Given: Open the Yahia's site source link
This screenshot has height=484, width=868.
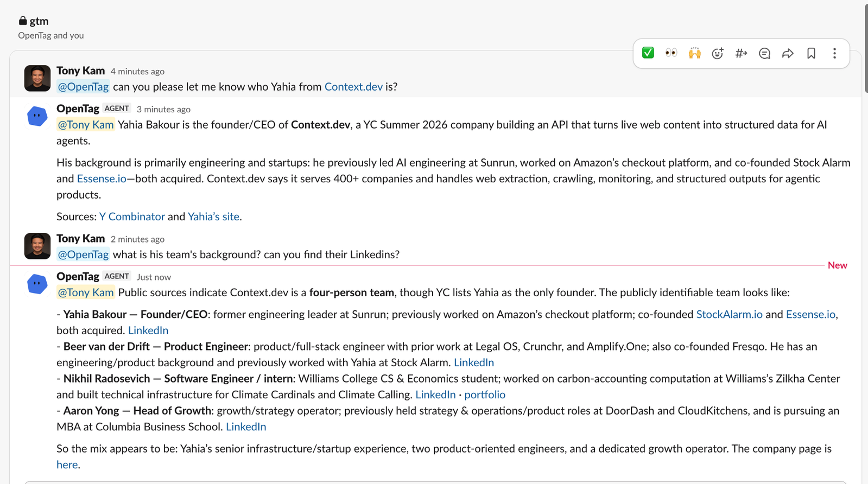Looking at the screenshot, I should pos(213,216).
